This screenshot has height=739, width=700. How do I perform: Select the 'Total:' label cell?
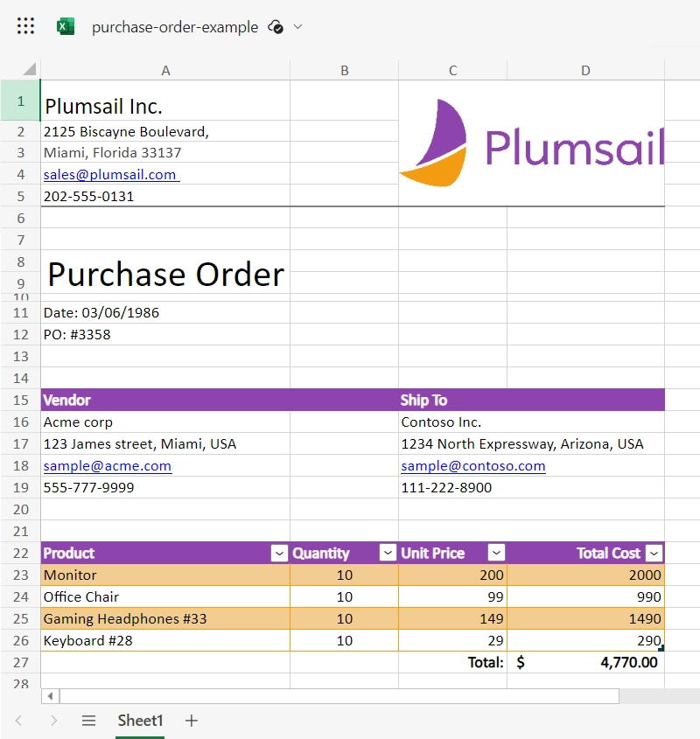pyautogui.click(x=453, y=662)
